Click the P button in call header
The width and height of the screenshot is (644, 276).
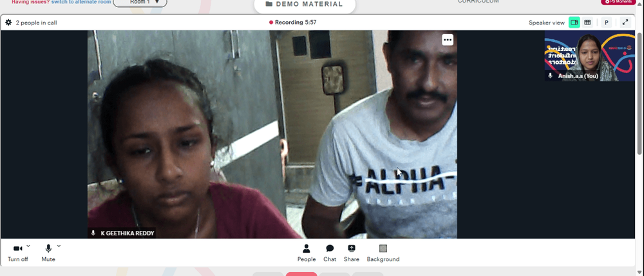(x=606, y=23)
